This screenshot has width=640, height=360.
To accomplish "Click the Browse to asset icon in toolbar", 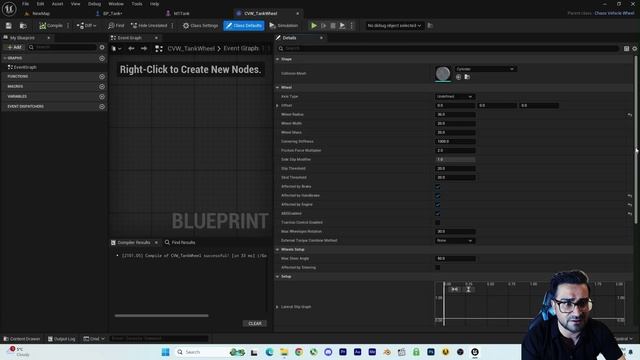I will coord(23,26).
